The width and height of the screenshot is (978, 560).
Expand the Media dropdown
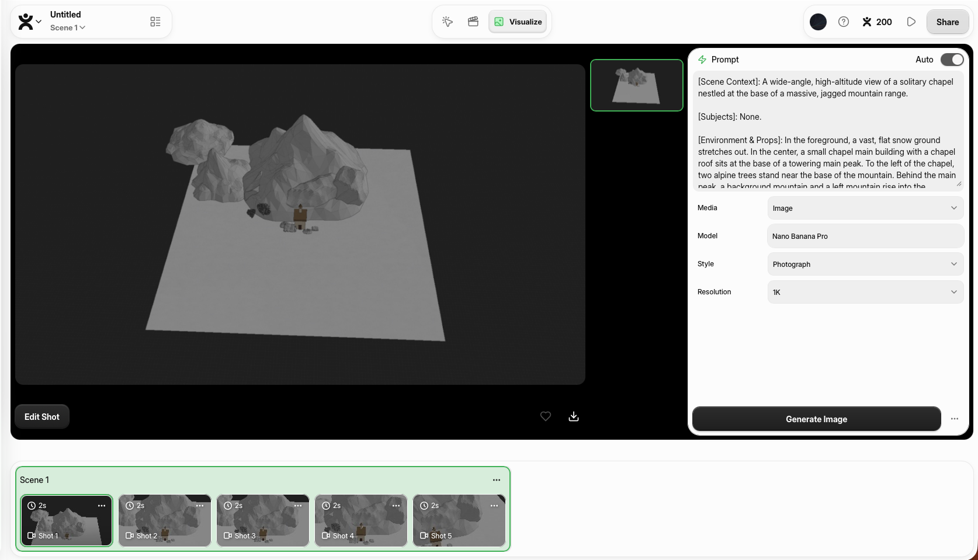pos(865,208)
